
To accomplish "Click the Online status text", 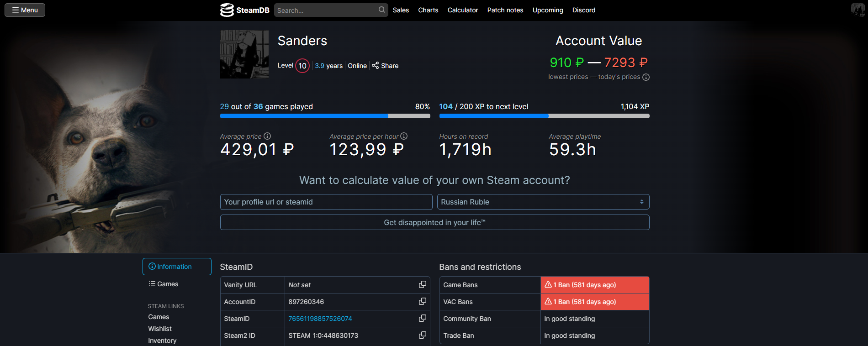I will tap(357, 66).
